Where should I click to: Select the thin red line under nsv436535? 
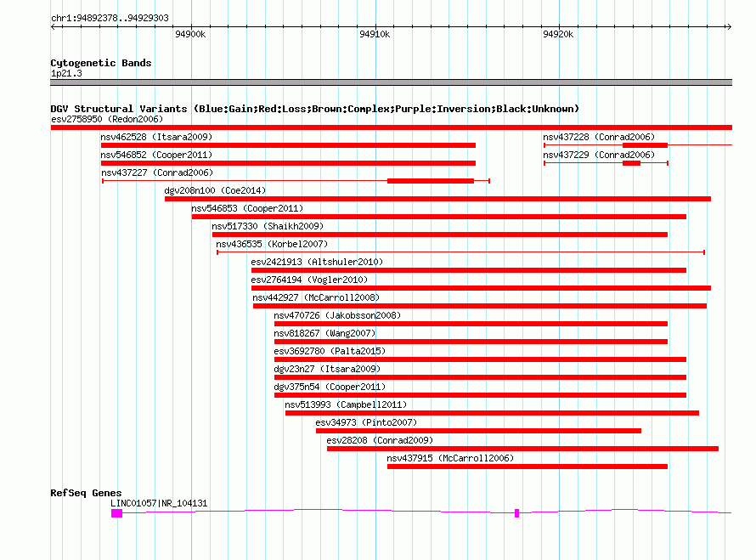pyautogui.click(x=461, y=252)
